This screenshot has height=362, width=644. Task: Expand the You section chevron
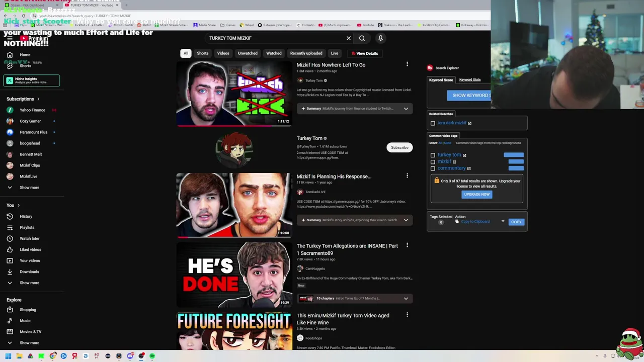19,205
